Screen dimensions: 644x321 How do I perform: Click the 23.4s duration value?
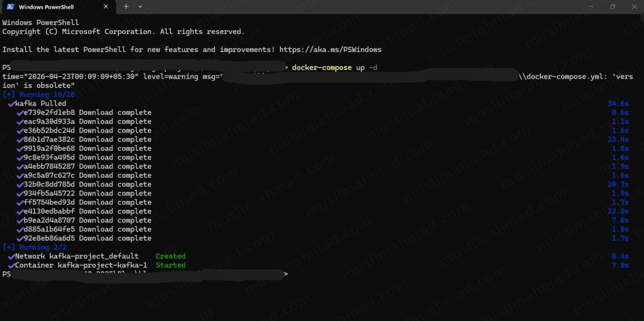pos(618,139)
